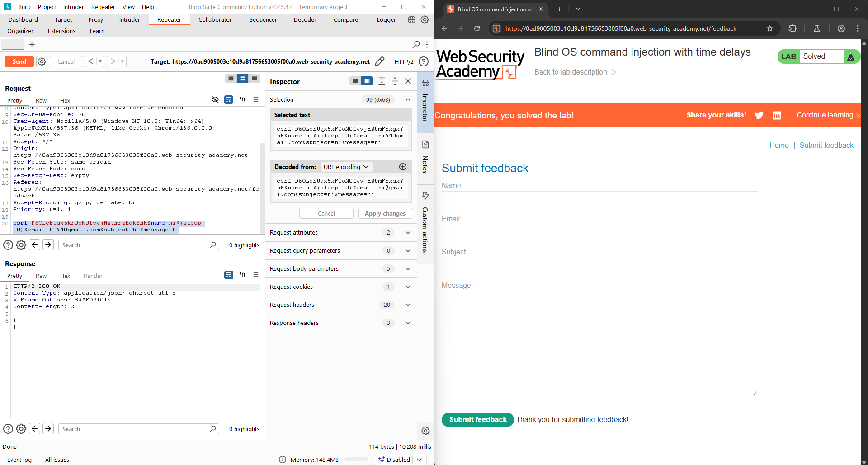
Task: Select top-bottom request response layout
Action: (x=243, y=79)
